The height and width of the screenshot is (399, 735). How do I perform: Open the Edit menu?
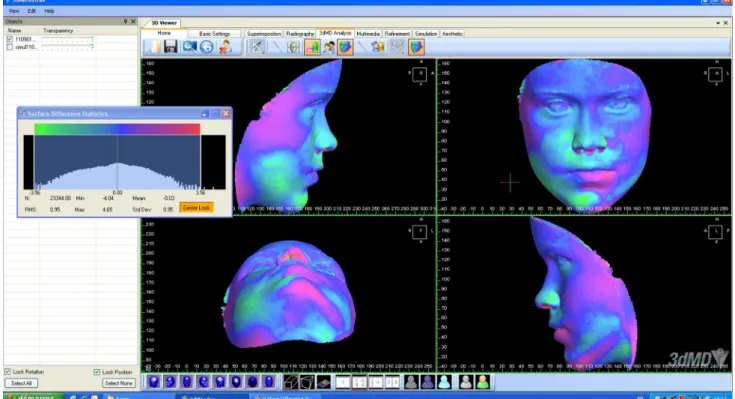click(x=31, y=11)
